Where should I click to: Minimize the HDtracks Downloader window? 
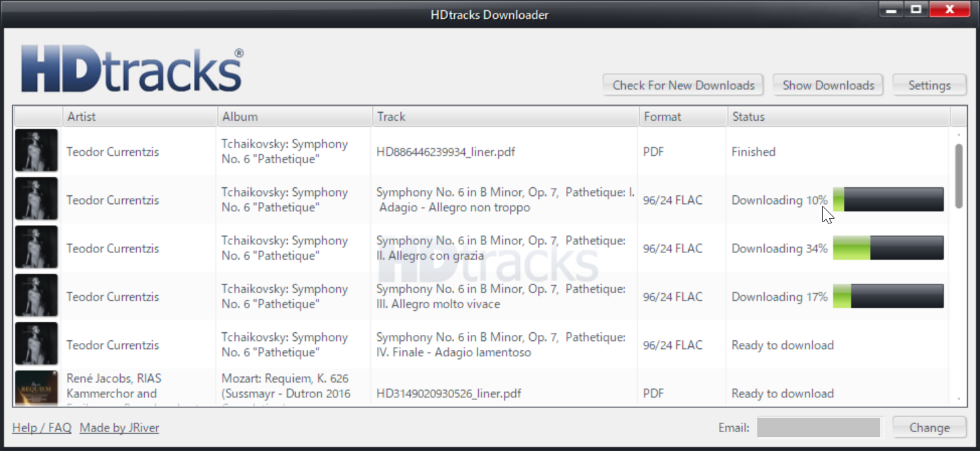(x=891, y=9)
